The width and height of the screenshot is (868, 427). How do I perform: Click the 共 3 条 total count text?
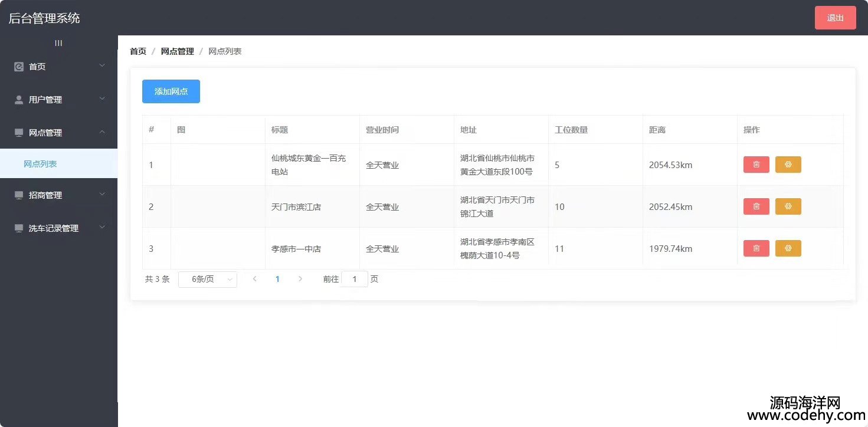coord(157,279)
